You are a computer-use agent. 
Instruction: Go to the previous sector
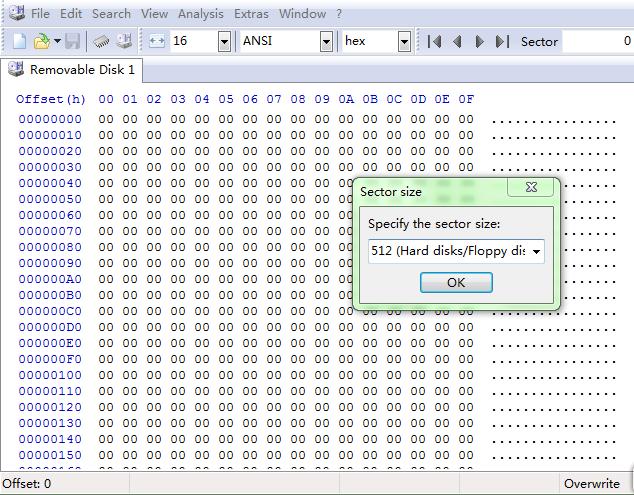[457, 41]
